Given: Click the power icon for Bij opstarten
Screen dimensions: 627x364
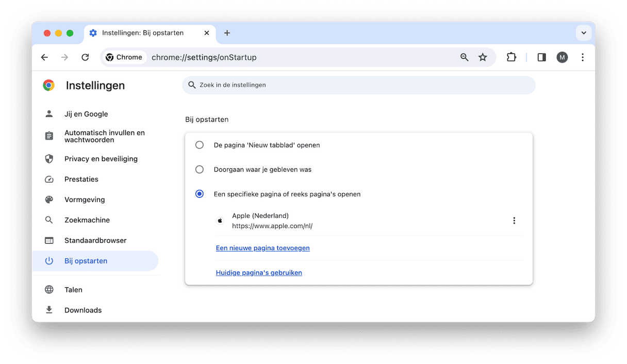Looking at the screenshot, I should (x=49, y=261).
